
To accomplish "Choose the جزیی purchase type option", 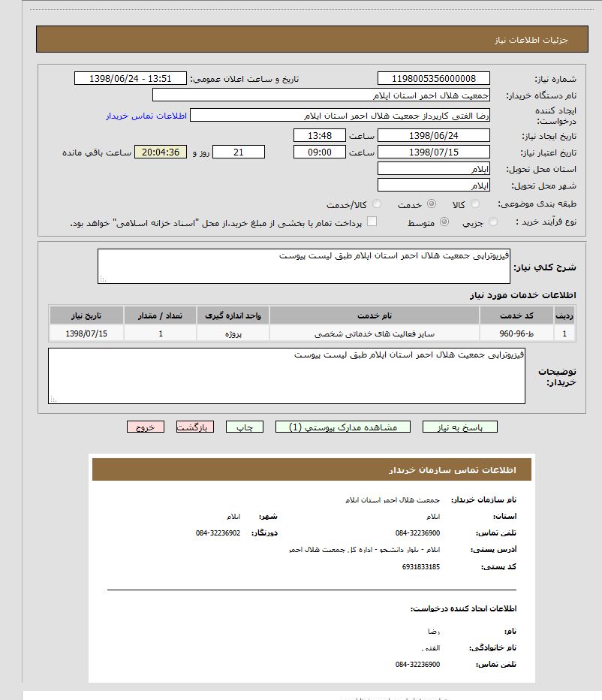I will pyautogui.click(x=493, y=222).
